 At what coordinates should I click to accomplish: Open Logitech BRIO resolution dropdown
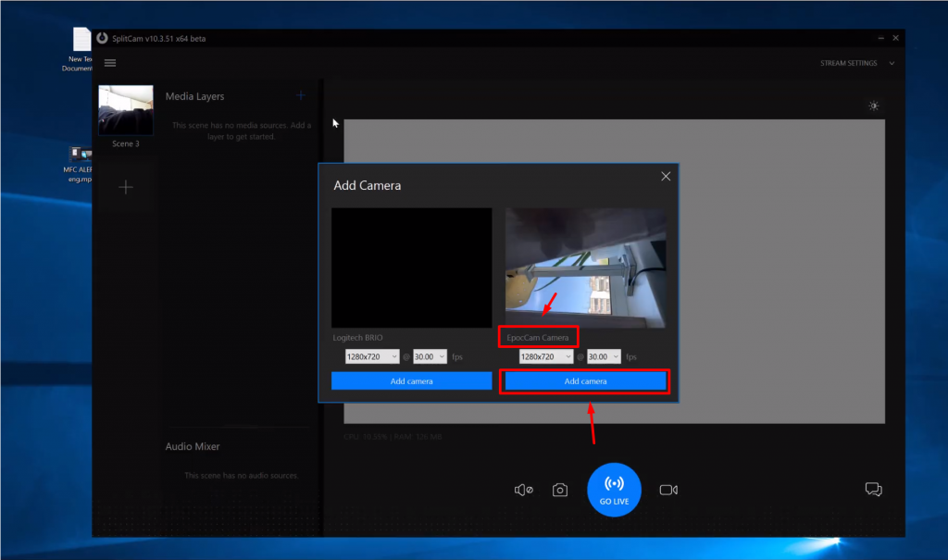(x=372, y=356)
